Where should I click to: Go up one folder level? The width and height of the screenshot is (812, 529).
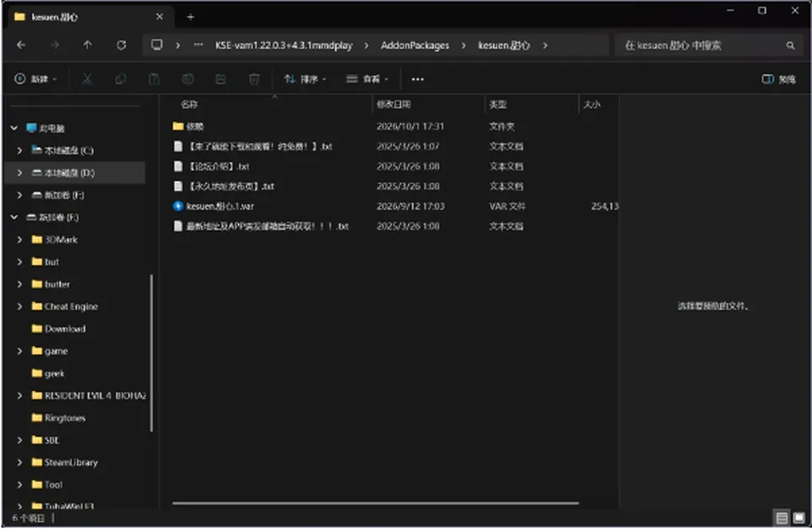click(x=87, y=46)
